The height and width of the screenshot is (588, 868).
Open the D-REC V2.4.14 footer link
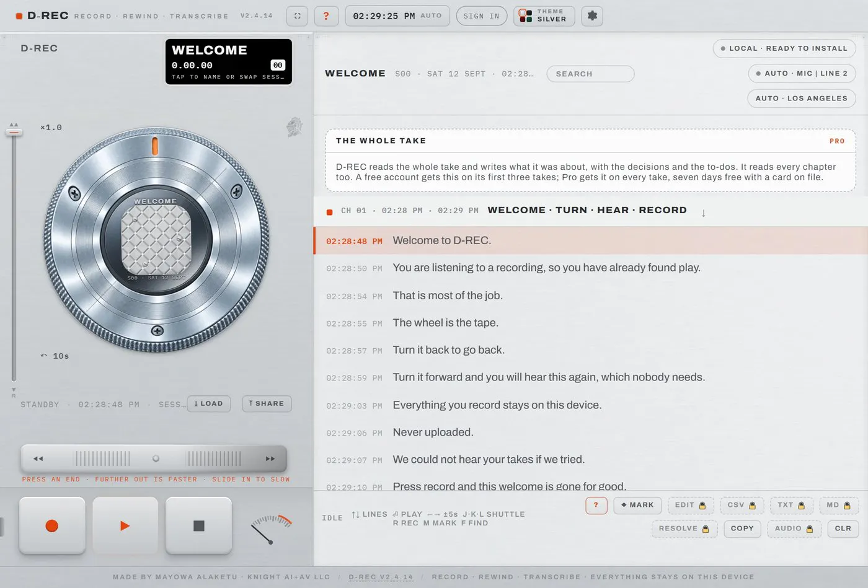tap(381, 577)
